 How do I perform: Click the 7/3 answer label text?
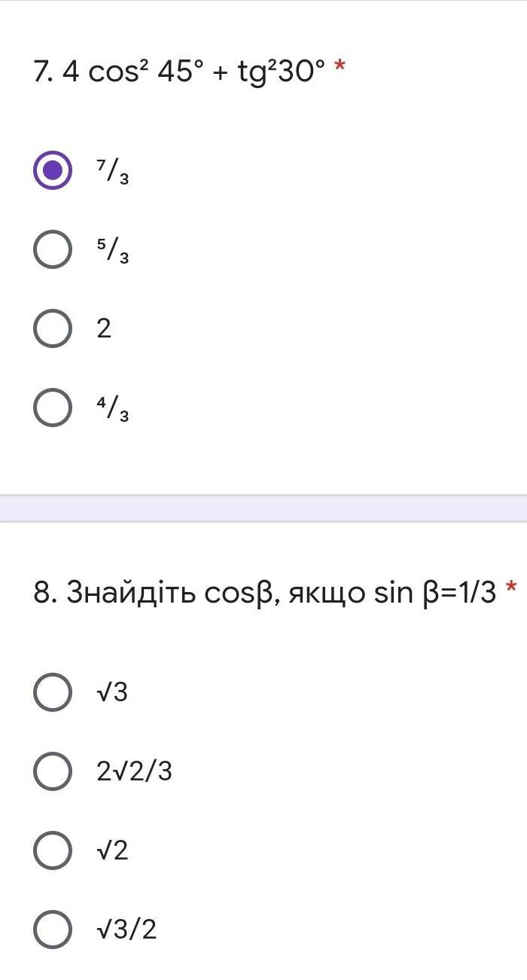point(112,172)
